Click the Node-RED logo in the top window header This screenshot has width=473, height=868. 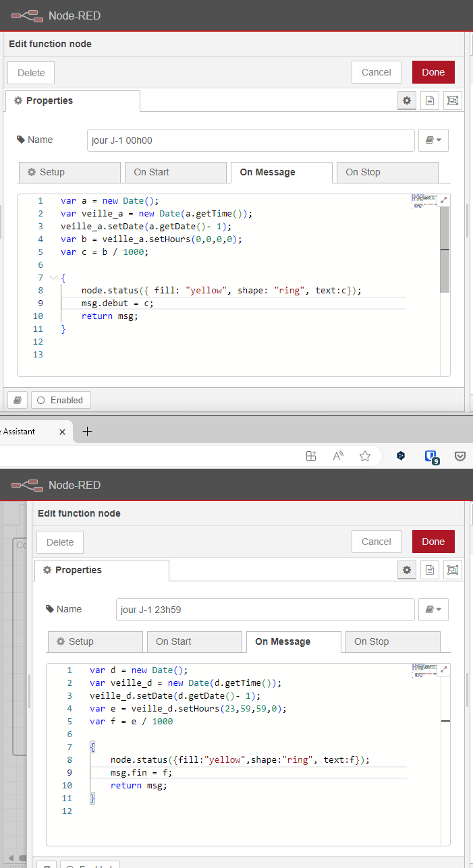(27, 16)
